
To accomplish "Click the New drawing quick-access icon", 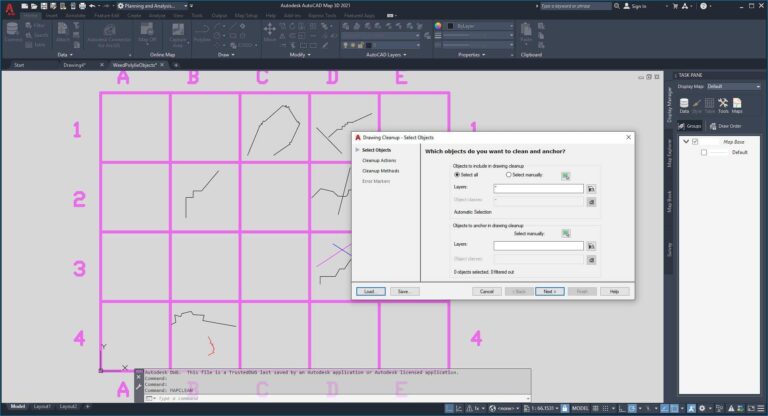I will tap(24, 6).
